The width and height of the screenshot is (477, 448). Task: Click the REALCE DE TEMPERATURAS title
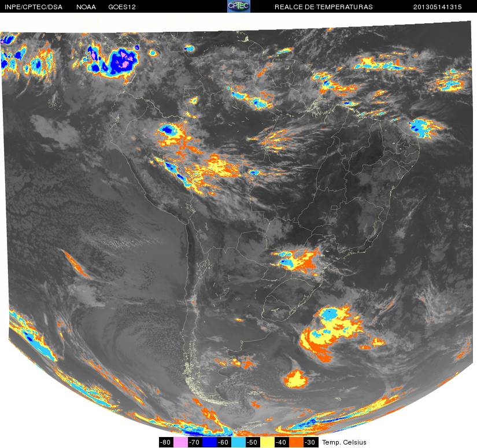323,7
